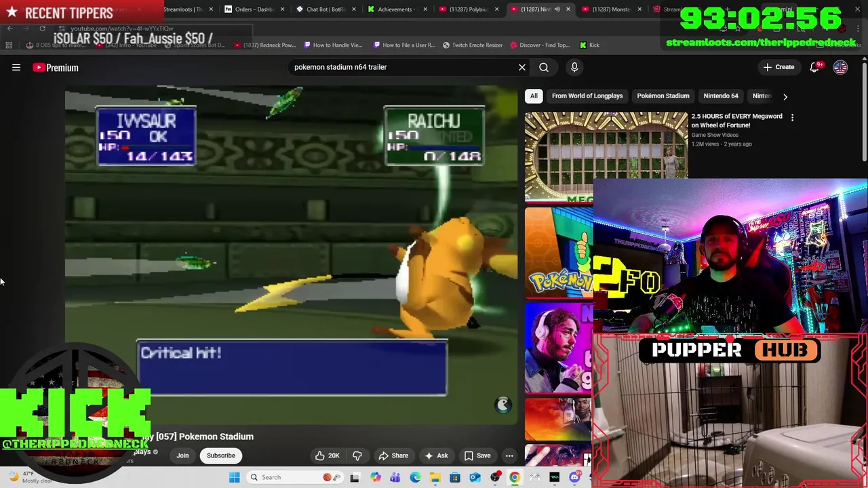This screenshot has width=868, height=488.
Task: Click the Subscribe button
Action: point(221,455)
